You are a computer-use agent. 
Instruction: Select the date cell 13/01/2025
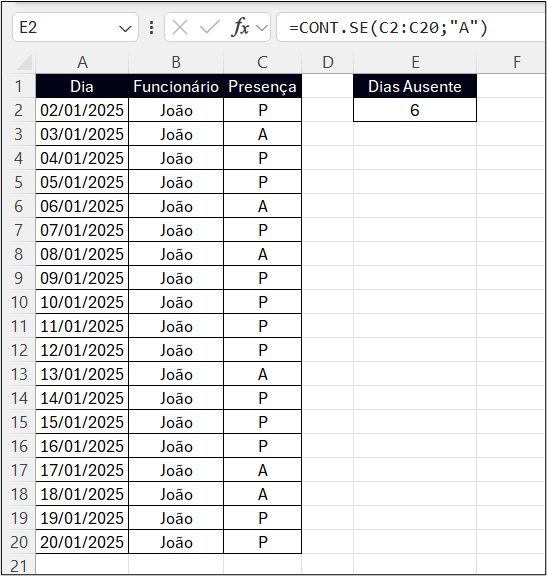[82, 374]
